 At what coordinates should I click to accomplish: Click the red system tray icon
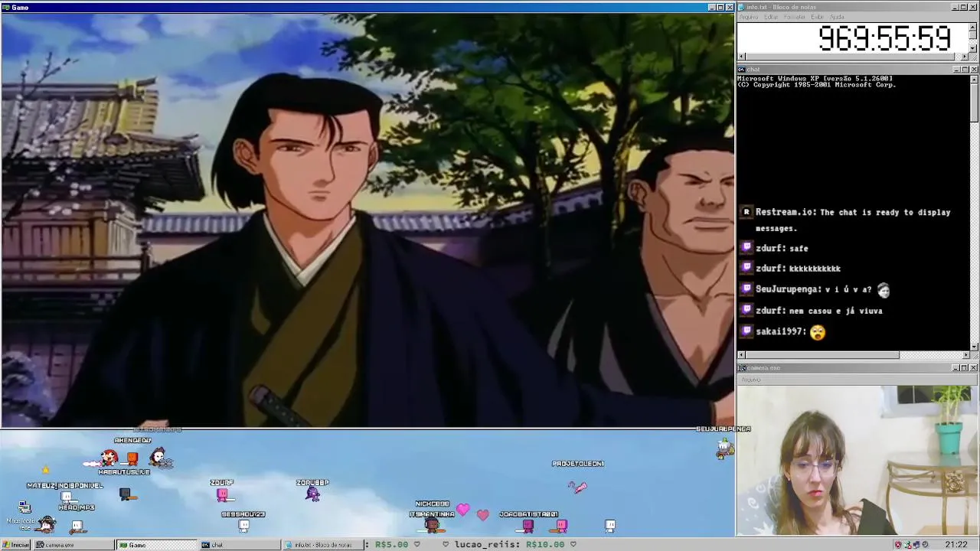pos(898,545)
